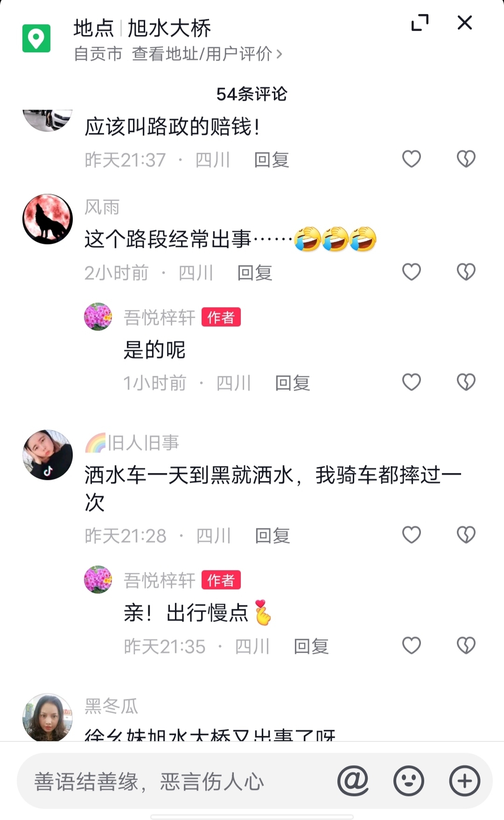Like the 洒水车 comment by 旧人旧事
Image resolution: width=504 pixels, height=820 pixels.
412,535
